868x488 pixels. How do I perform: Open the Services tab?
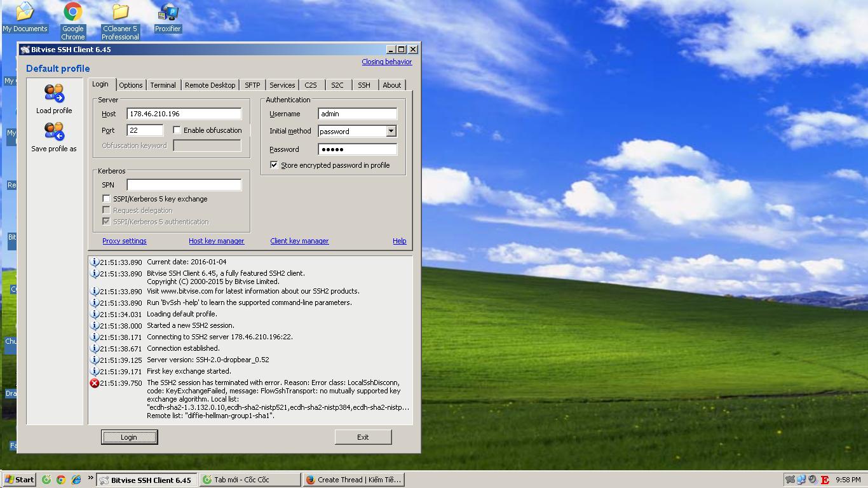282,85
